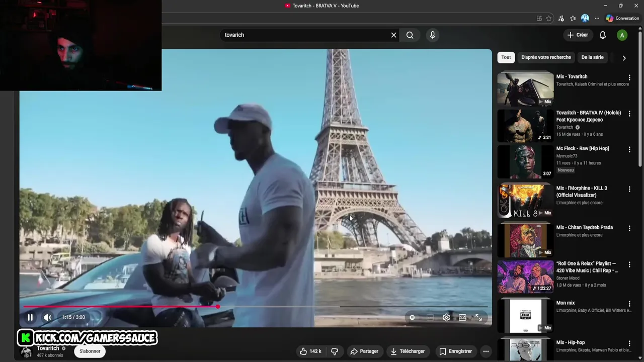
Task: Open the green 'A' account avatar menu
Action: (622, 35)
